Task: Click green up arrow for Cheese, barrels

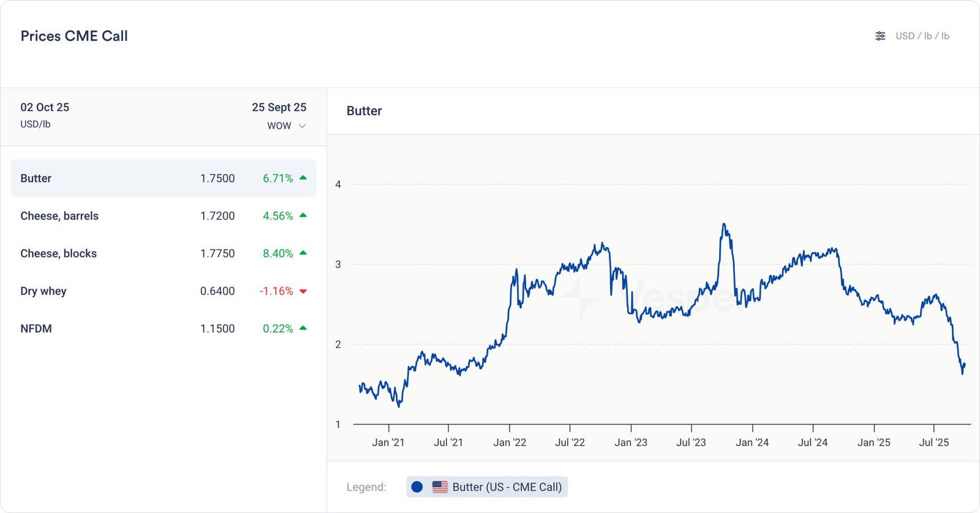Action: (303, 215)
